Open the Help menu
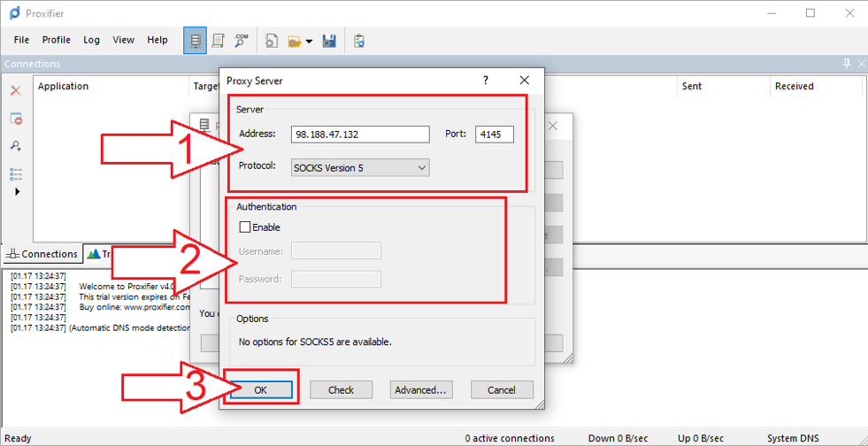 157,40
